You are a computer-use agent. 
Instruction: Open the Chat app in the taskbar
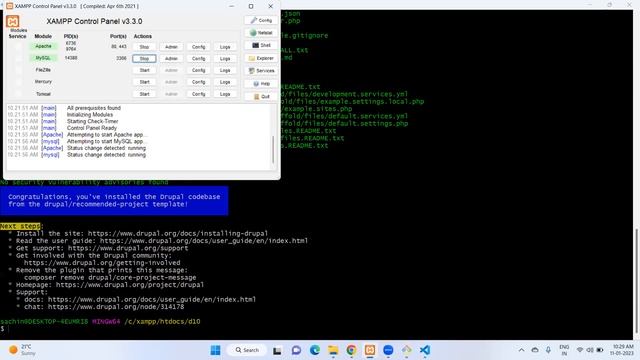tap(296, 350)
